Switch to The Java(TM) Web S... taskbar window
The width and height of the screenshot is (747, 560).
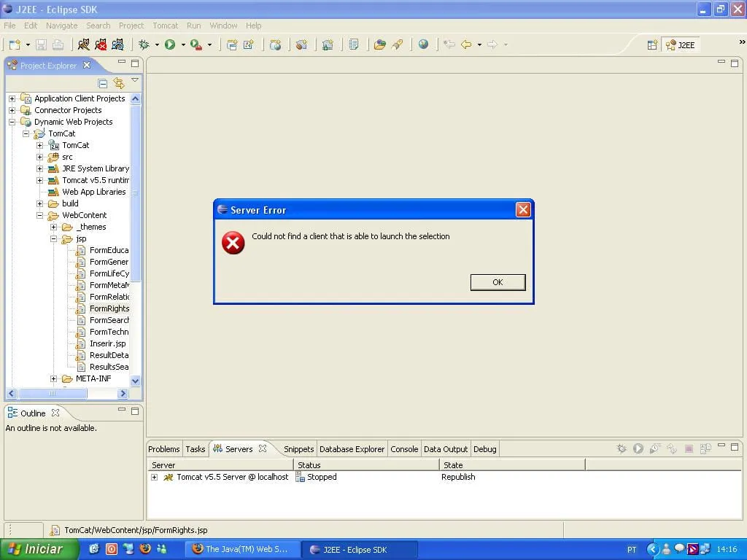[242, 549]
